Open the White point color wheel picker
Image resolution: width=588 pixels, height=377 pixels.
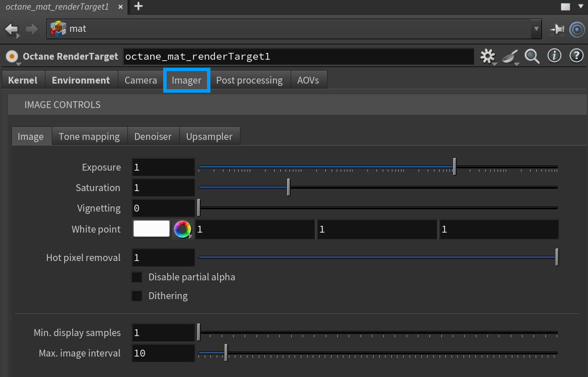point(182,229)
